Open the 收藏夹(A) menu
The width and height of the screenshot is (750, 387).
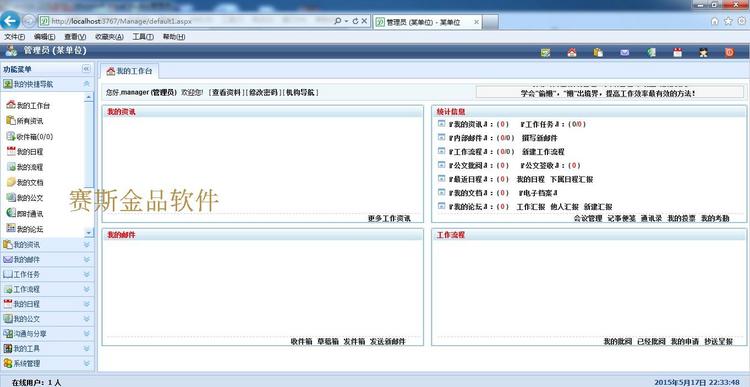tap(109, 37)
